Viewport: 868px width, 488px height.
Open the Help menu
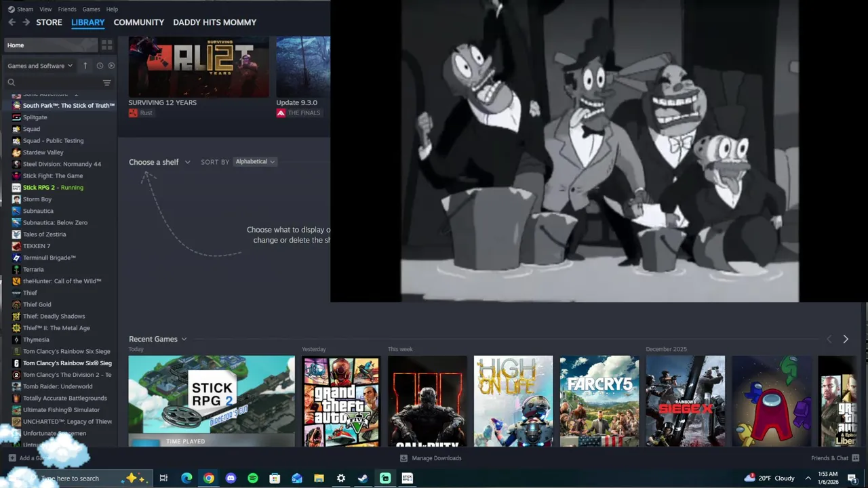coord(112,9)
